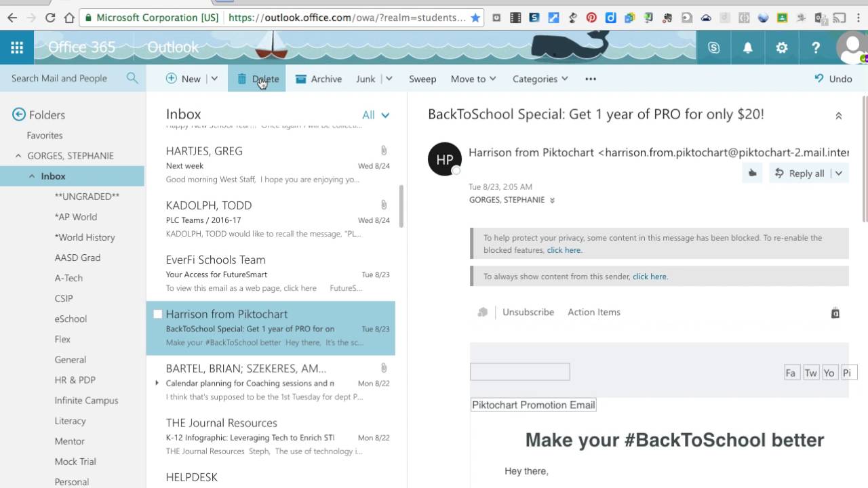This screenshot has height=488, width=868.
Task: Delete the selected email
Action: tap(257, 79)
